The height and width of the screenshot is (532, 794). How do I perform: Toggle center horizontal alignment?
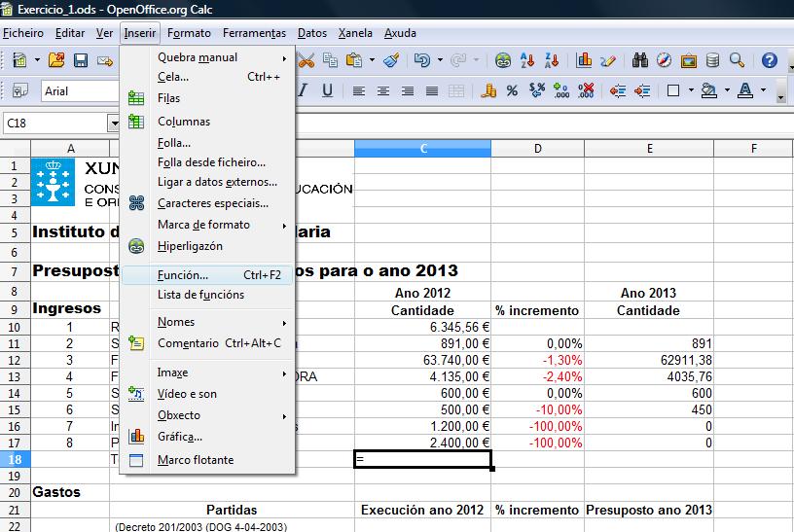[x=383, y=91]
